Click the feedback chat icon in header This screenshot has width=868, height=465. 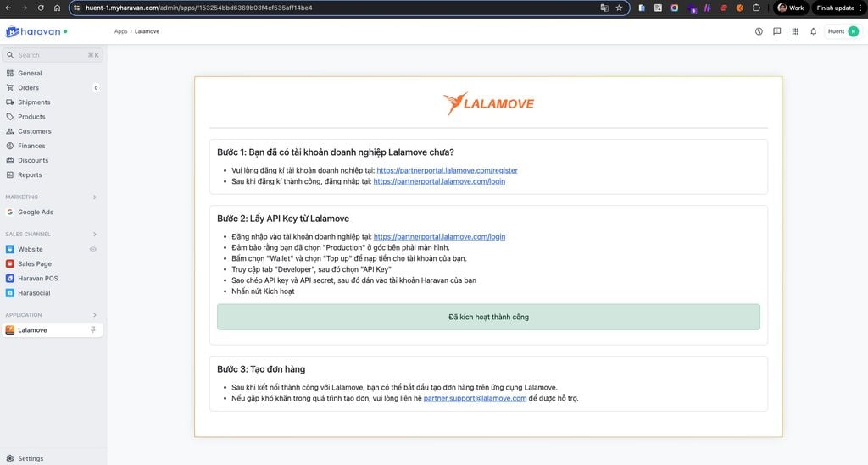[x=776, y=31]
